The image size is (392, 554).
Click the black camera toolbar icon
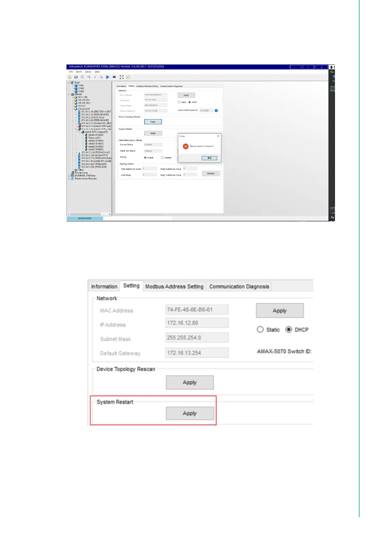(114, 77)
